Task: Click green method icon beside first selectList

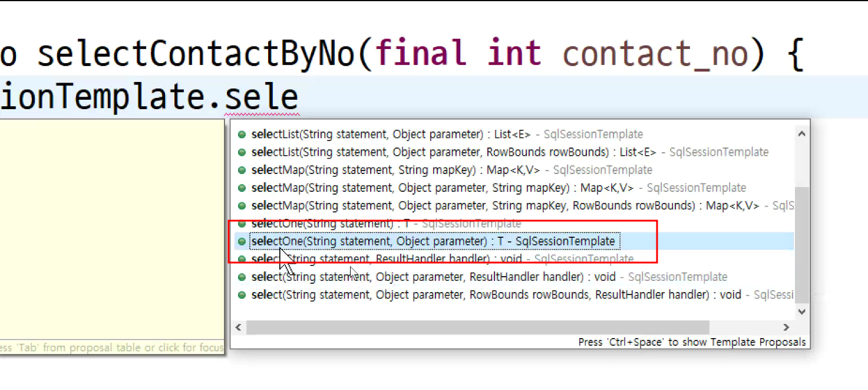Action: pos(242,135)
